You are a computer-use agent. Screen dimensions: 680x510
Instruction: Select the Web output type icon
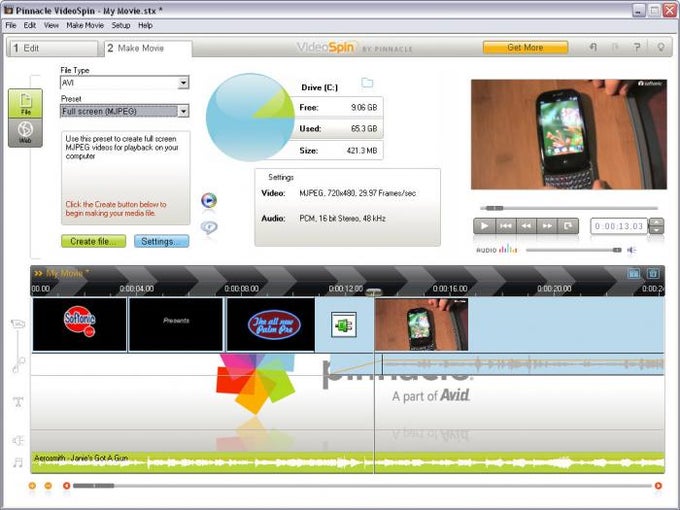pos(25,133)
